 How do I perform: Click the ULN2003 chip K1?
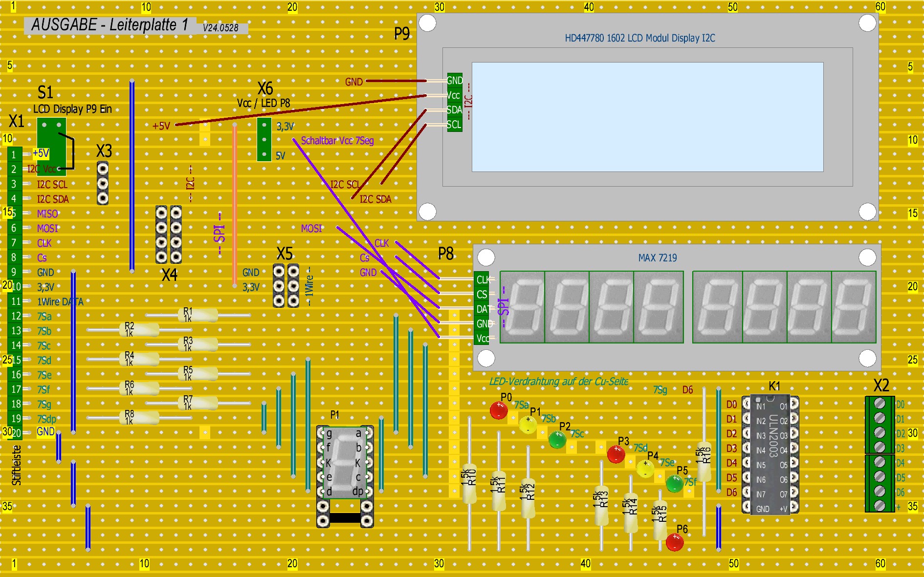[770, 454]
